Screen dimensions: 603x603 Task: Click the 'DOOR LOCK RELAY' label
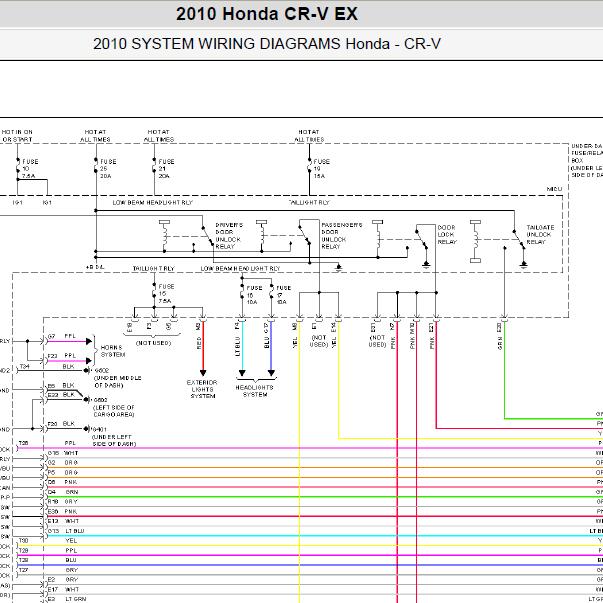tap(447, 235)
